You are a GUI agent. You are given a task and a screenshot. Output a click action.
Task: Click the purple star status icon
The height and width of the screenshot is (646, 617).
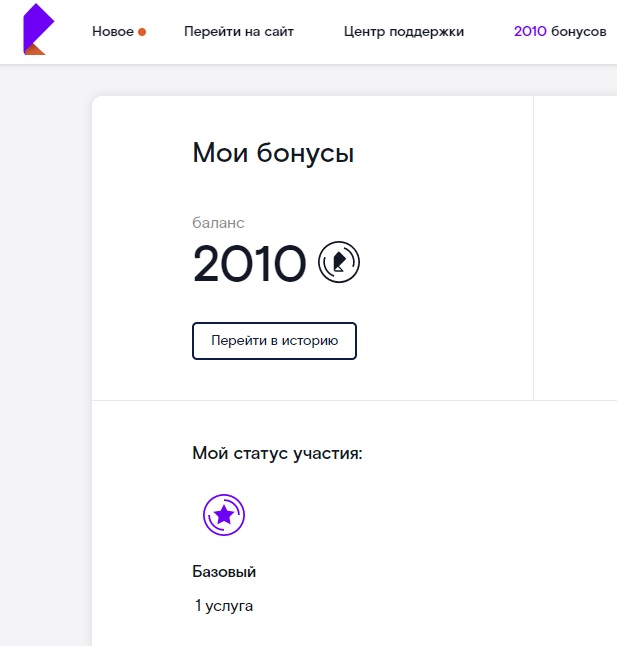(x=224, y=515)
